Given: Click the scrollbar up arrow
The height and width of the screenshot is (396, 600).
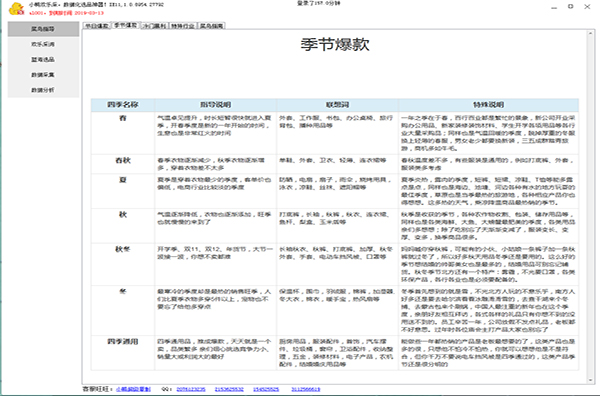Looking at the screenshot, I should click(x=591, y=34).
